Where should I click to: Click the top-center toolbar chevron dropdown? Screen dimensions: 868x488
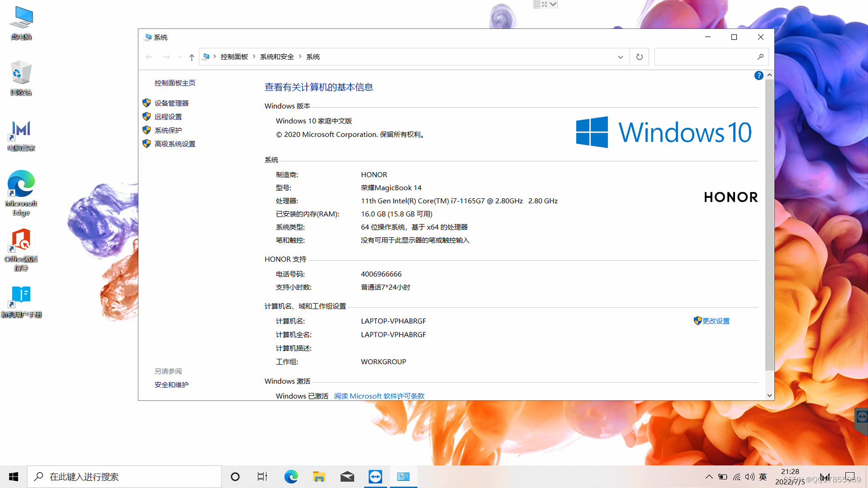[x=553, y=4]
